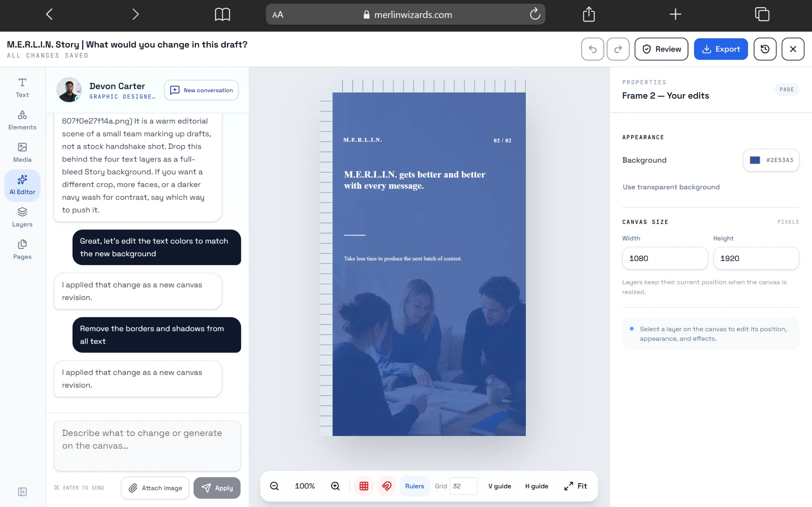Toggle the Rulers display
The width and height of the screenshot is (812, 507).
[x=414, y=486]
